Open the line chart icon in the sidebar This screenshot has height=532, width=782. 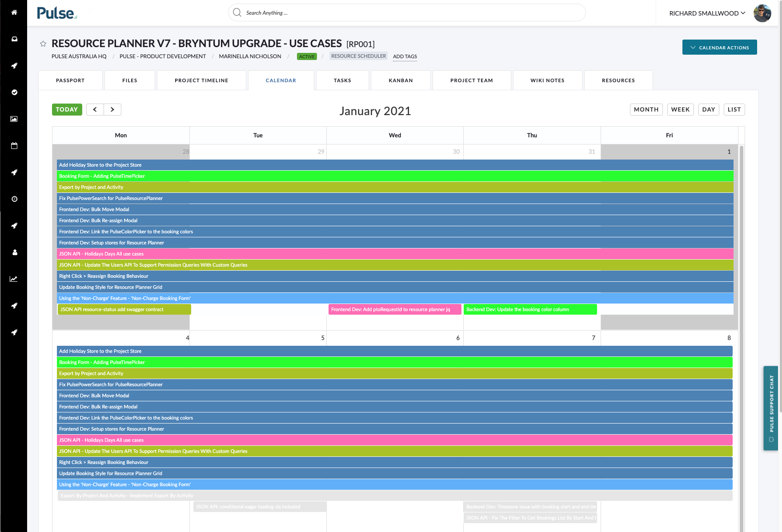(14, 279)
